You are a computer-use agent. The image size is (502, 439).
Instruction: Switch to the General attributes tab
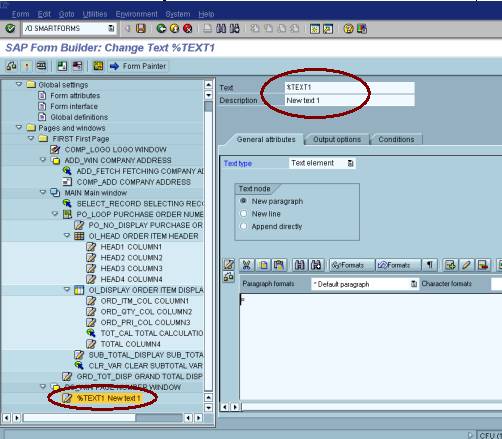pos(266,139)
